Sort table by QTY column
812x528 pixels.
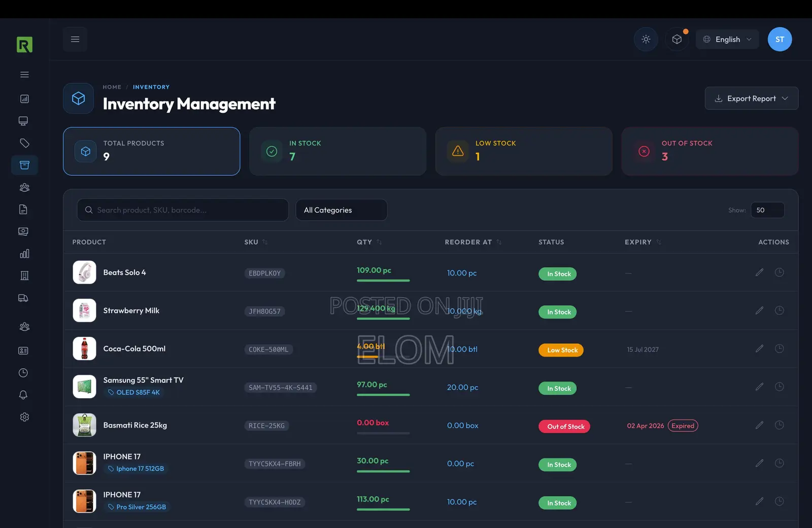[x=369, y=242]
